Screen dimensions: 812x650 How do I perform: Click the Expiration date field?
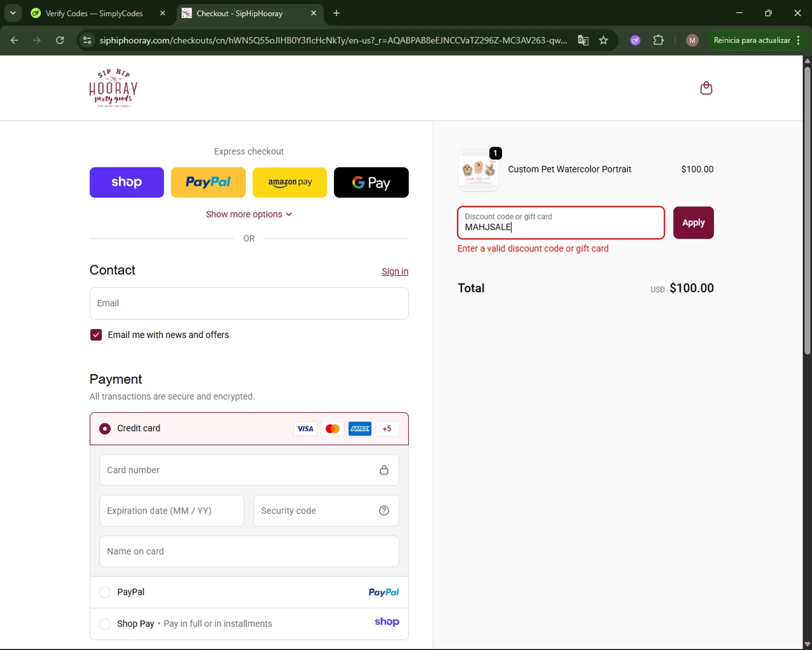(x=172, y=511)
